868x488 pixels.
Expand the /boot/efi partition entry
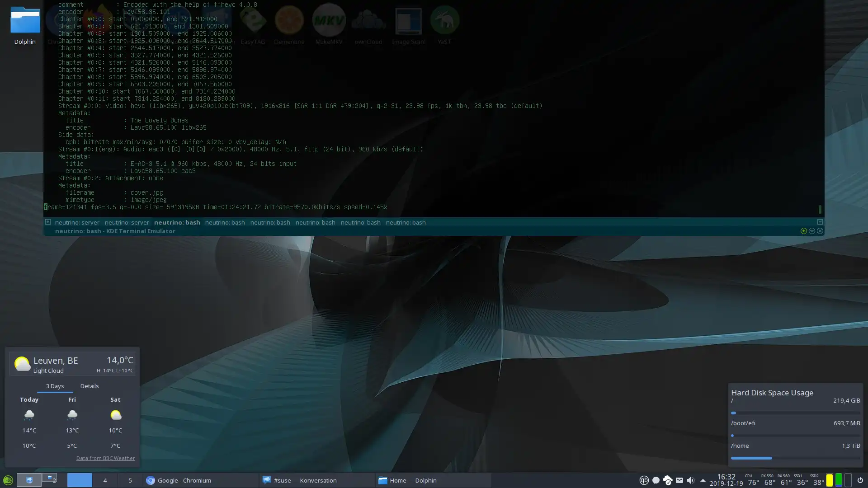[743, 423]
